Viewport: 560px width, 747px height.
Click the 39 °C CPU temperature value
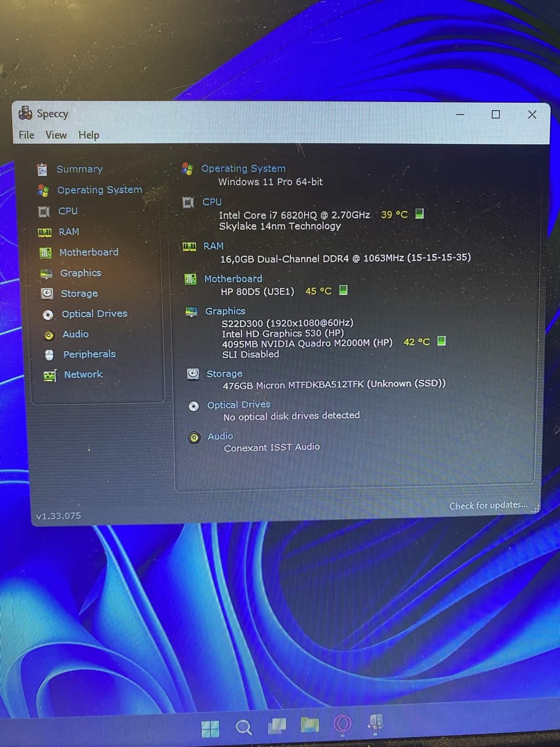click(395, 214)
